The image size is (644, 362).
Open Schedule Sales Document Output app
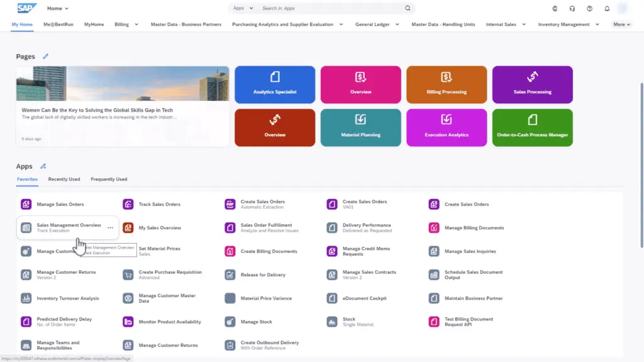click(x=474, y=274)
